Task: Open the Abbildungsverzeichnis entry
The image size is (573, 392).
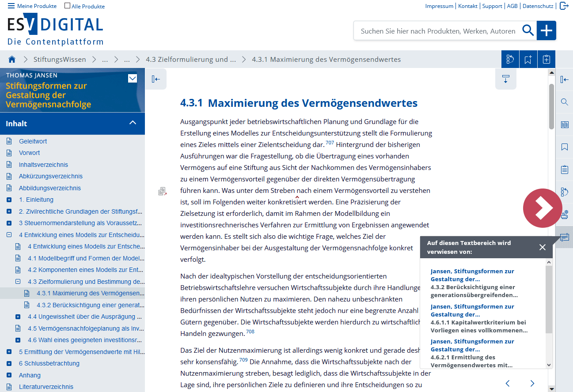Action: click(x=50, y=188)
